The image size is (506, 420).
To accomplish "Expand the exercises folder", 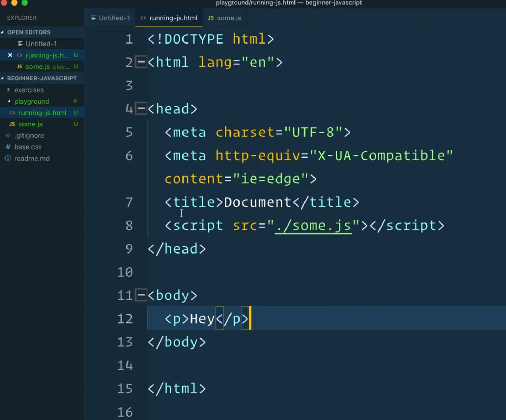I will [9, 90].
